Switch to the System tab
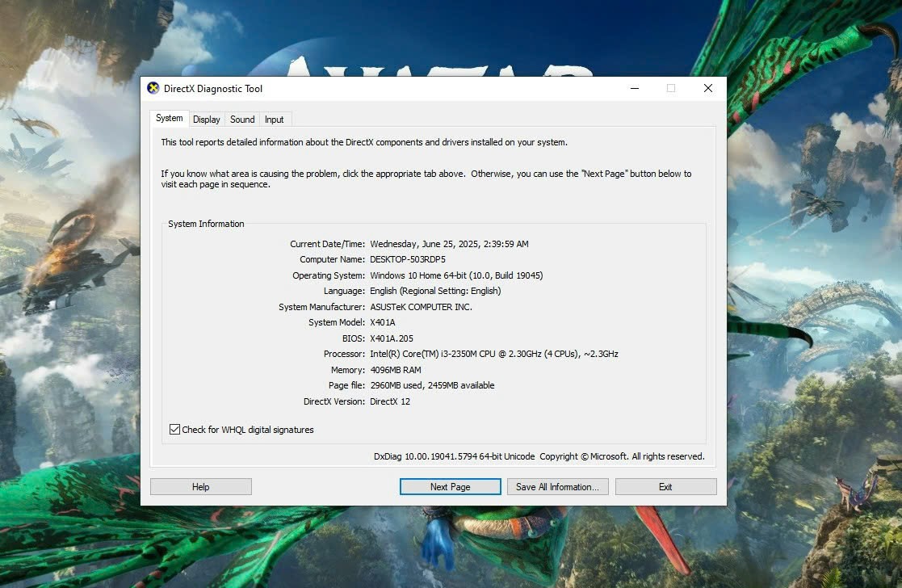Screen dimensions: 902x588 point(169,118)
